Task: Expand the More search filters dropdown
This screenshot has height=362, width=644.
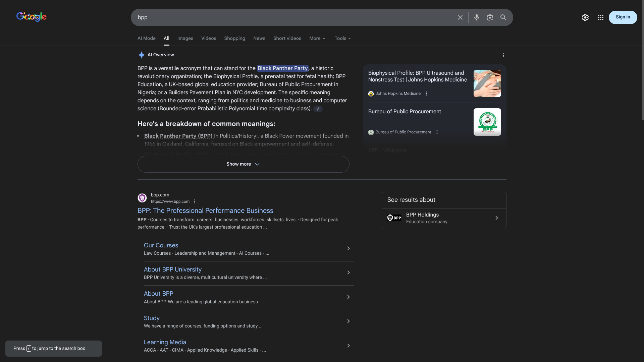Action: tap(317, 39)
